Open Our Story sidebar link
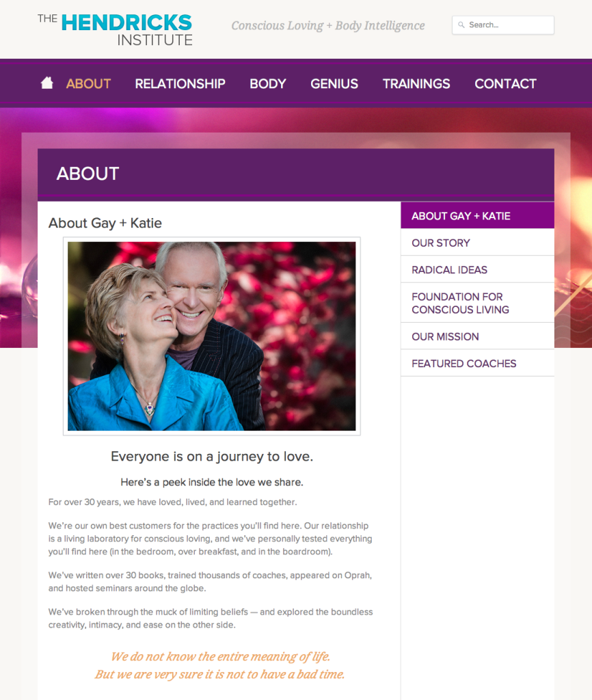This screenshot has height=700, width=592. click(x=477, y=243)
